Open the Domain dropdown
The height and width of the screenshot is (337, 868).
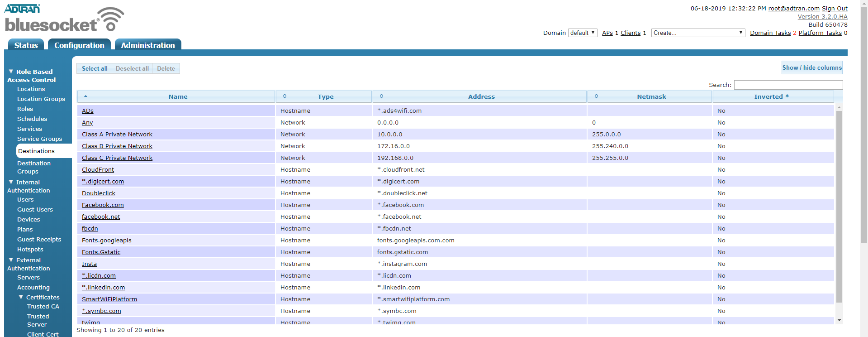click(583, 33)
